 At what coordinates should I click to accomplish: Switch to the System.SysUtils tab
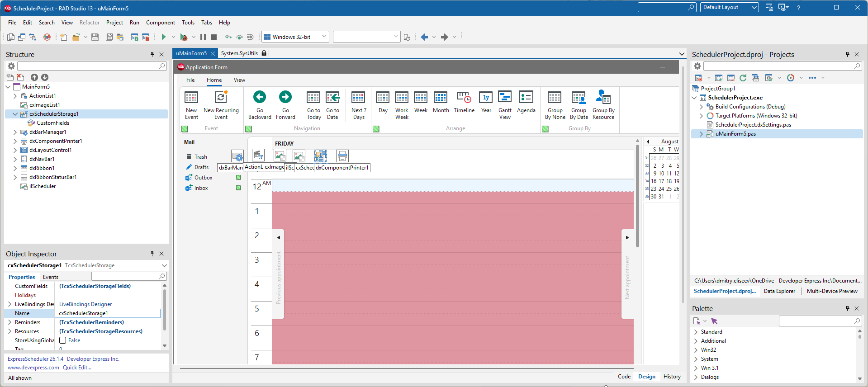(239, 53)
